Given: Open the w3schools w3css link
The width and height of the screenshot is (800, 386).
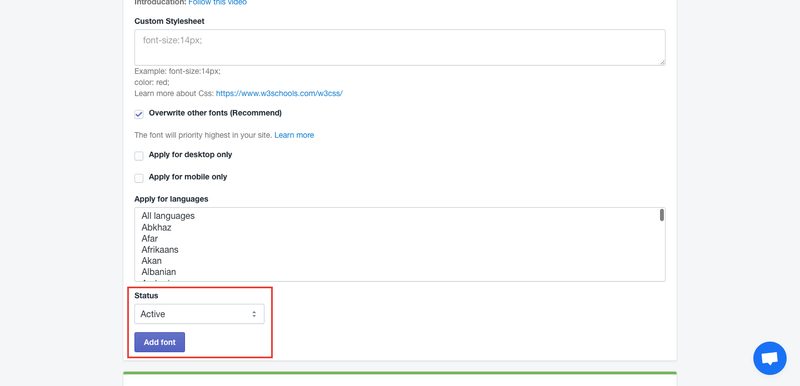Looking at the screenshot, I should tap(279, 93).
